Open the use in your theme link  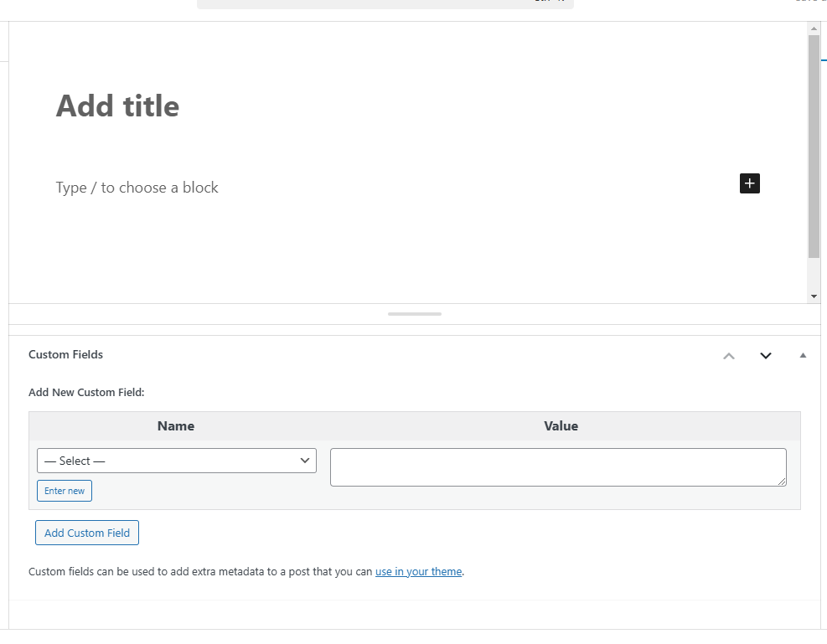tap(419, 572)
